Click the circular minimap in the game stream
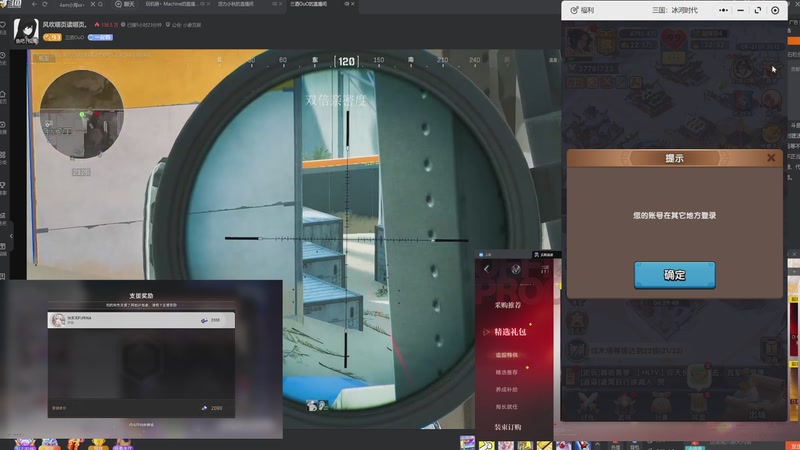800x450 pixels. 82,114
